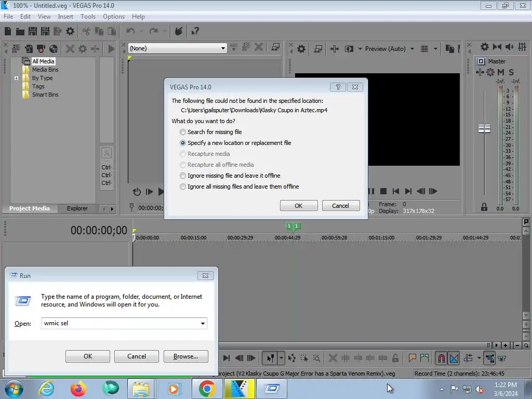Image resolution: width=532 pixels, height=399 pixels.
Task: Select Ignore all missing files and leave offline
Action: [239, 187]
